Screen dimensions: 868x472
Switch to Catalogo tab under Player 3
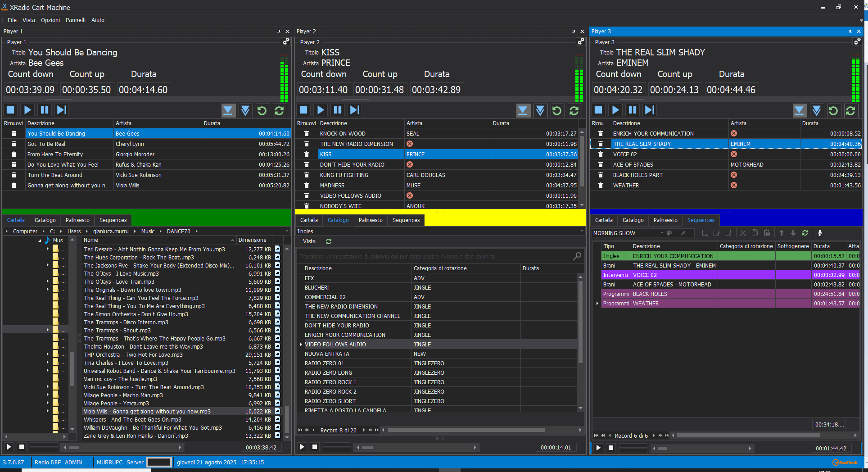pos(633,220)
